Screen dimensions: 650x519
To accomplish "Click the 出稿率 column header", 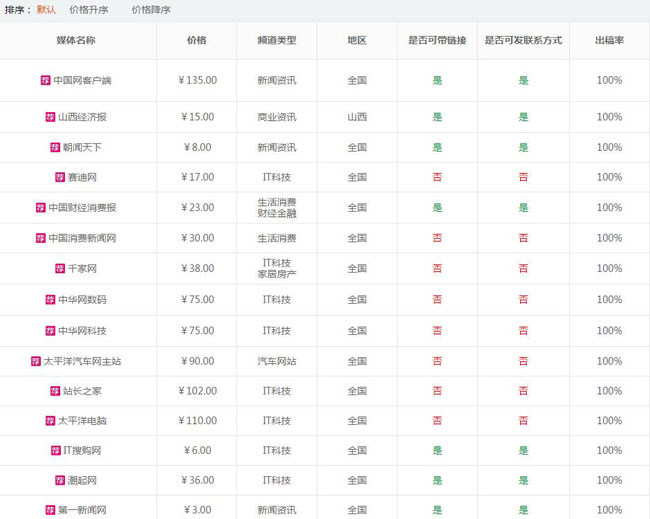I will pyautogui.click(x=609, y=41).
